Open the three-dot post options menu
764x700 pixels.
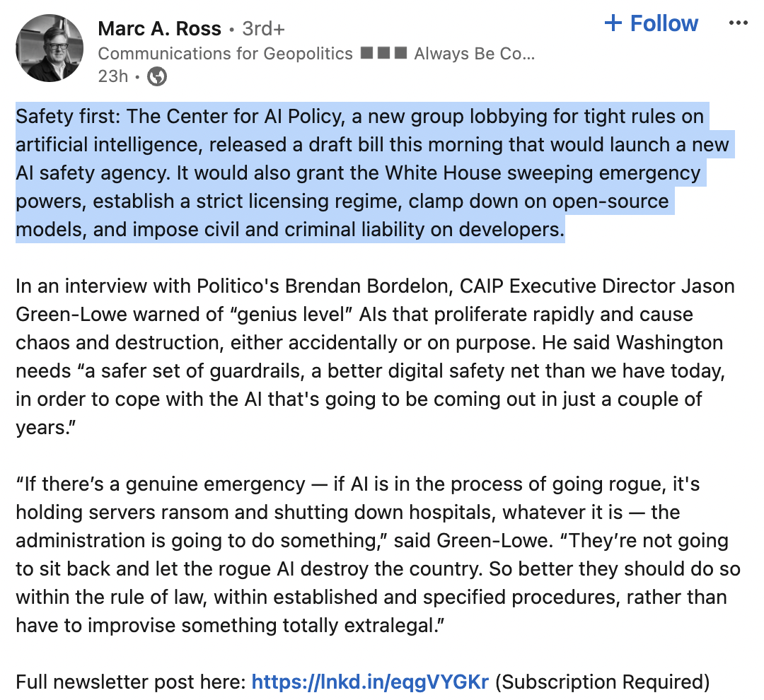[738, 23]
